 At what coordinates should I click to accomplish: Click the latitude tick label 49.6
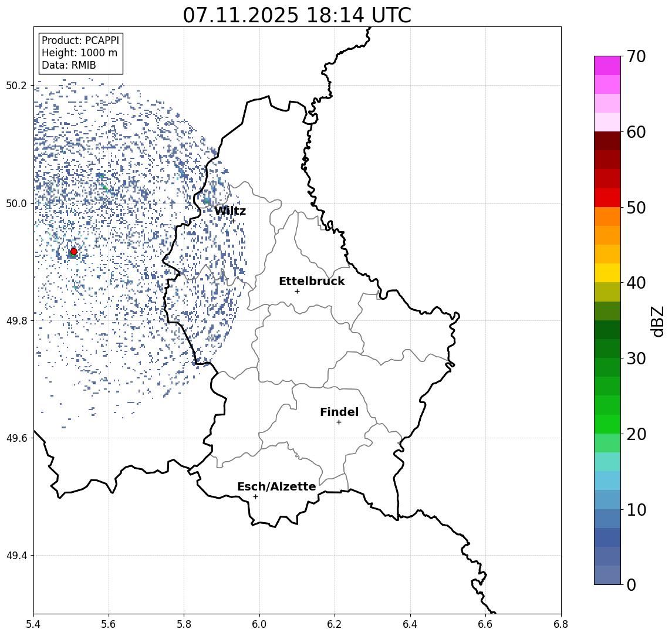pyautogui.click(x=16, y=438)
